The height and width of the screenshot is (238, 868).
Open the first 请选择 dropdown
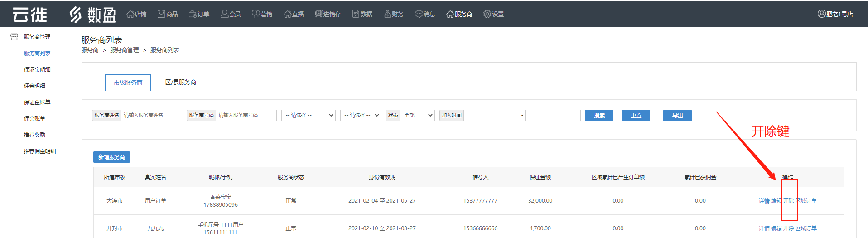(x=308, y=115)
